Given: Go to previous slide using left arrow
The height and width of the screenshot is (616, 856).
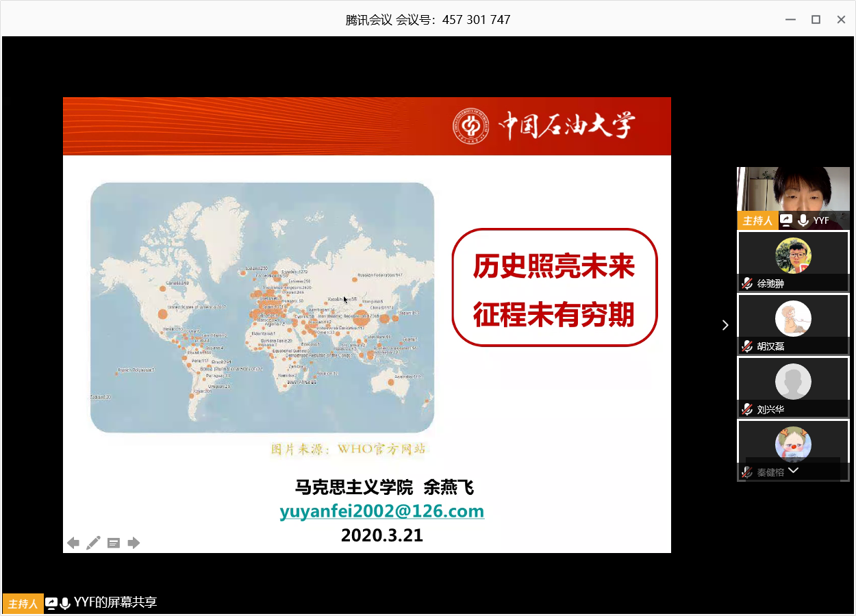Looking at the screenshot, I should [73, 543].
